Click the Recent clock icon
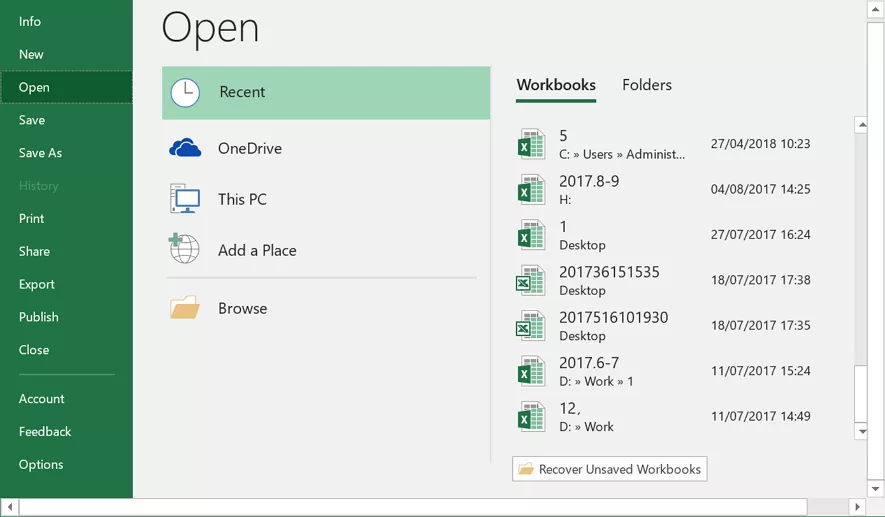 point(185,93)
